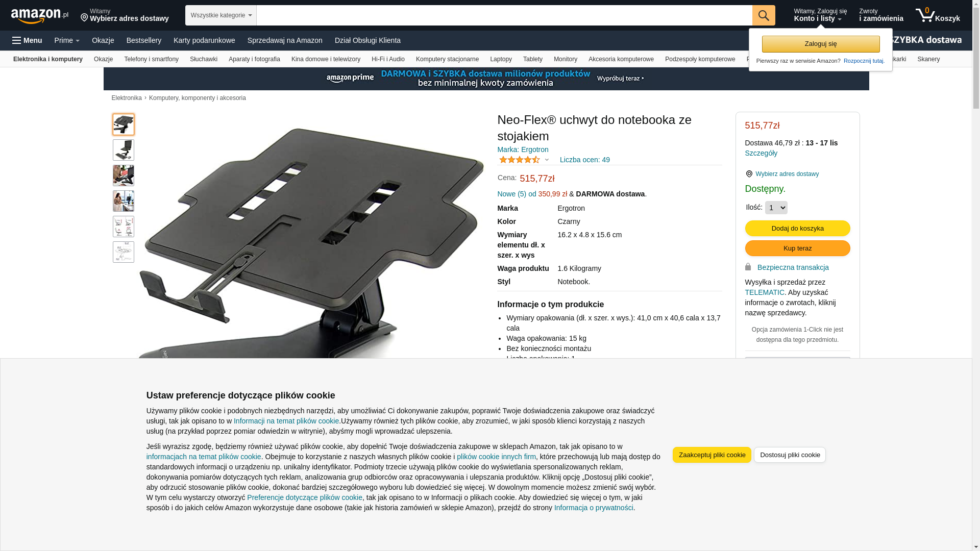Open Bestsellery in the navigation bar
Viewport: 980px width, 551px height.
point(144,40)
